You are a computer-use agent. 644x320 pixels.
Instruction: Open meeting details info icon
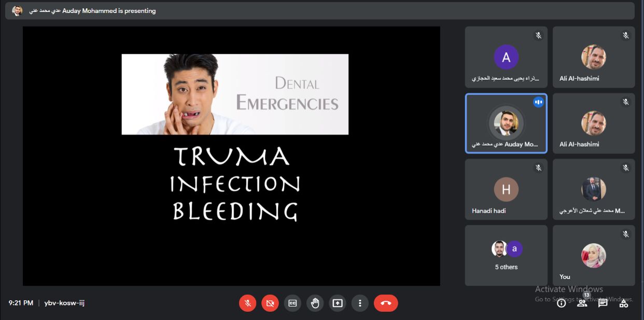tap(561, 303)
